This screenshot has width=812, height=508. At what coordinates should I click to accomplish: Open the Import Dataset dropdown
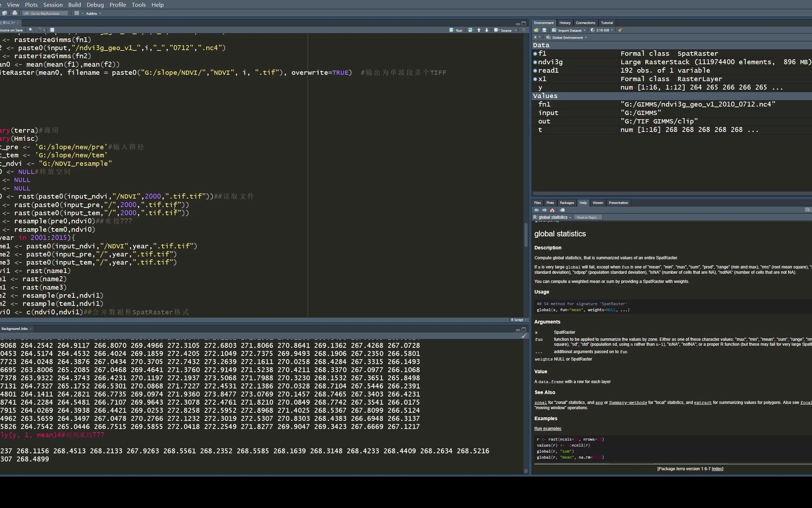coord(569,30)
